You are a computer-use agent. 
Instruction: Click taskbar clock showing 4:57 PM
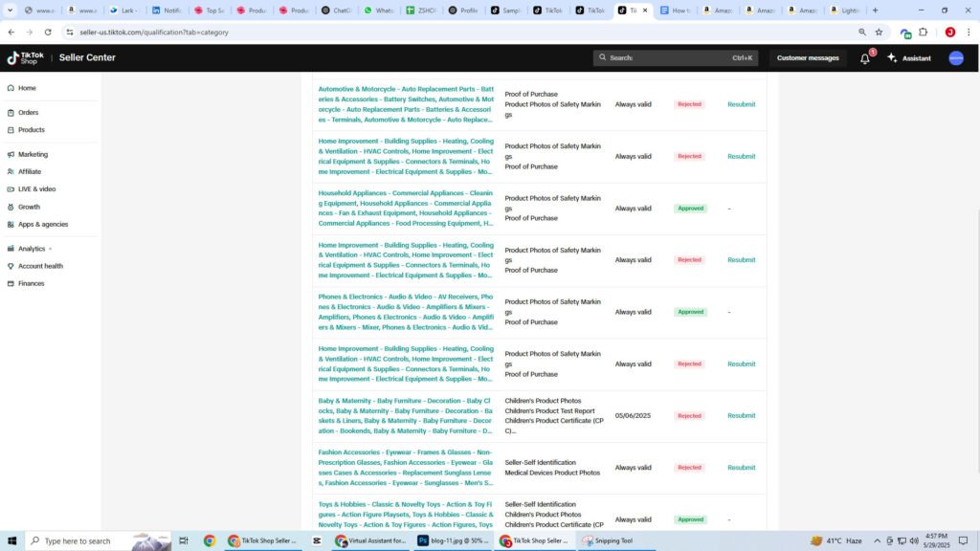936,541
